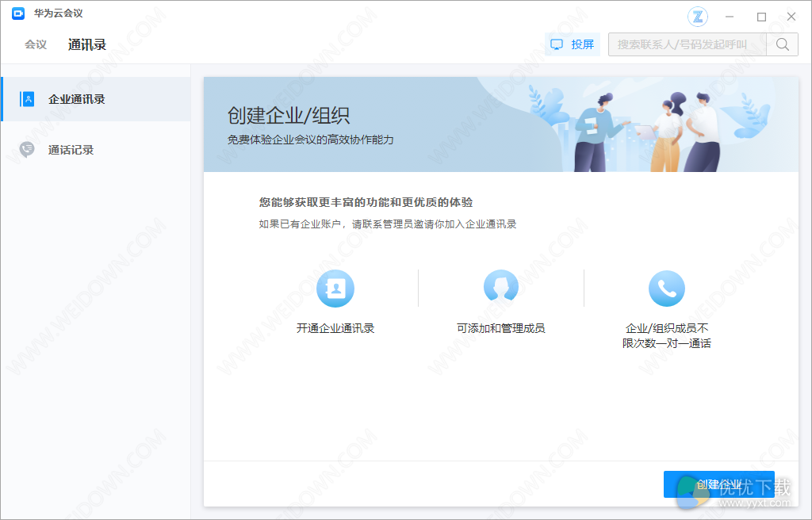Open the user avatar profile icon

tap(698, 17)
